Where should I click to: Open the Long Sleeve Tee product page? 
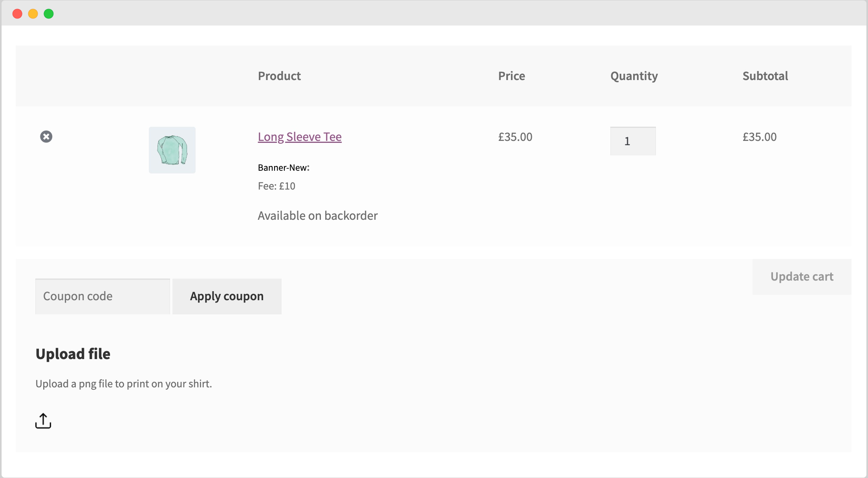pyautogui.click(x=299, y=137)
